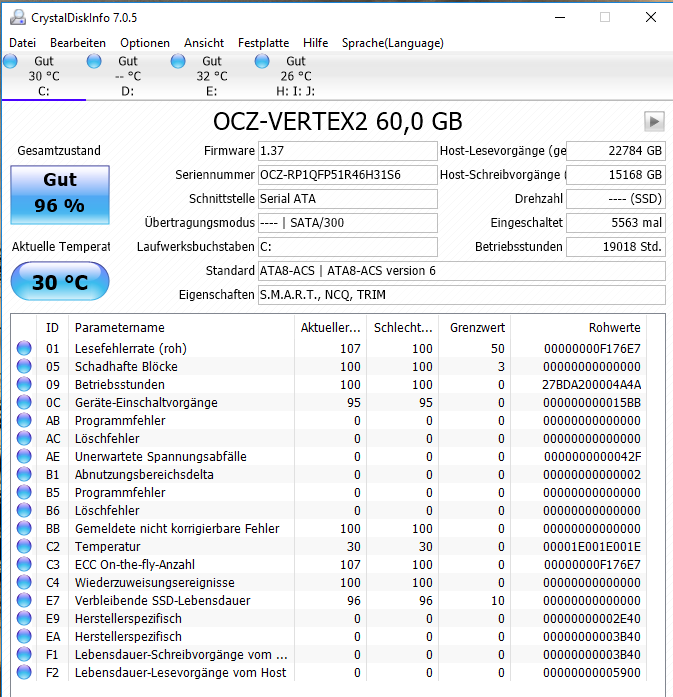673x697 pixels.
Task: Click the ID column header
Action: [x=52, y=328]
